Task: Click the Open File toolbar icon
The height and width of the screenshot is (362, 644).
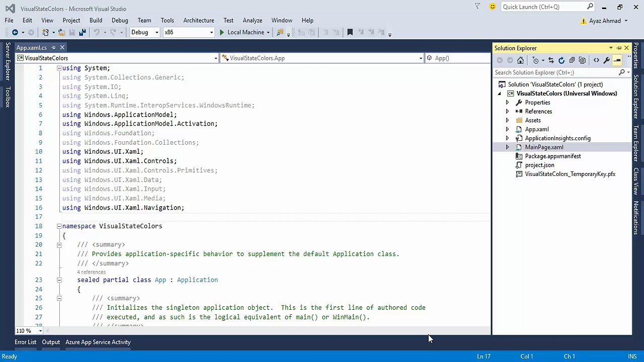Action: coord(61,32)
